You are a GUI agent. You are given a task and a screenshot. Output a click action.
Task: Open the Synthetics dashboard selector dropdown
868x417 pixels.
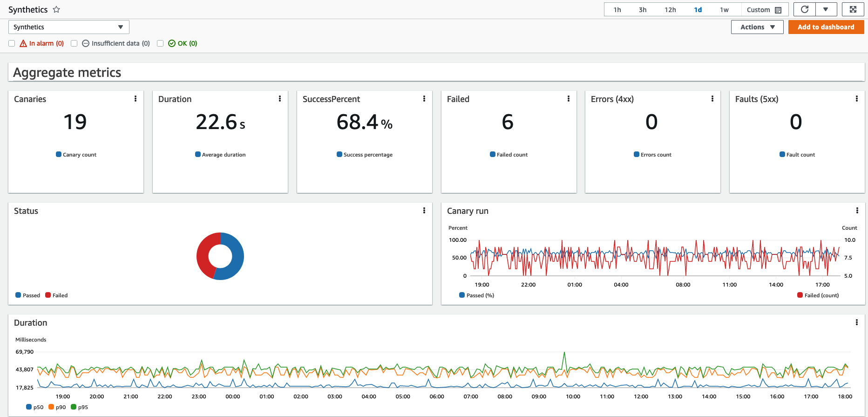coord(69,27)
